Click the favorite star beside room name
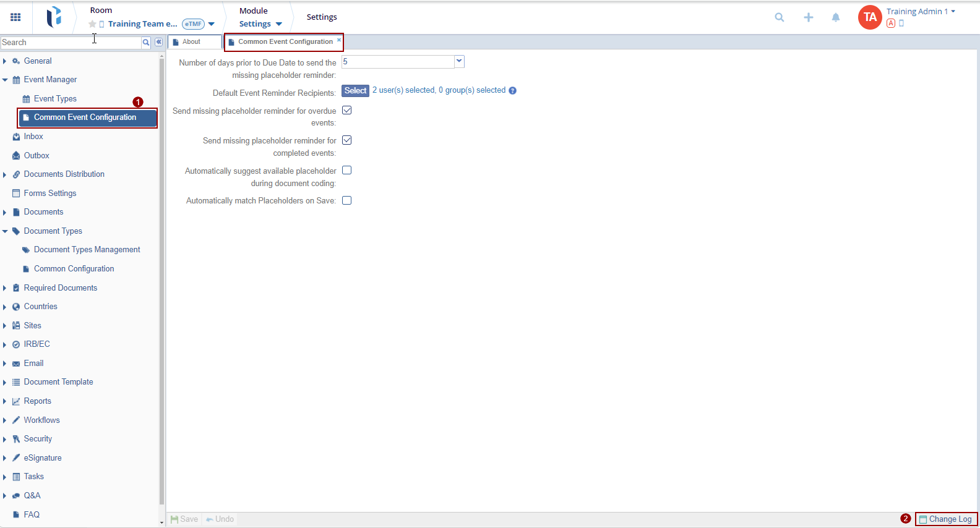 [92, 24]
